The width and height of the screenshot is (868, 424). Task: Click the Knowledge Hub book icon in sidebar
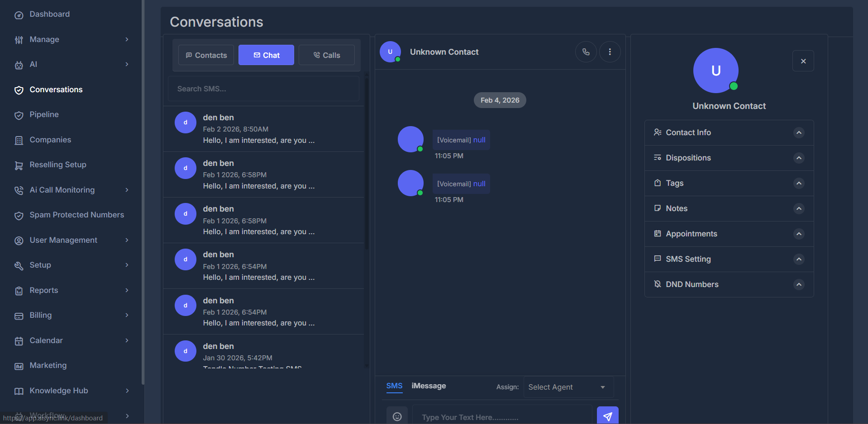19,391
